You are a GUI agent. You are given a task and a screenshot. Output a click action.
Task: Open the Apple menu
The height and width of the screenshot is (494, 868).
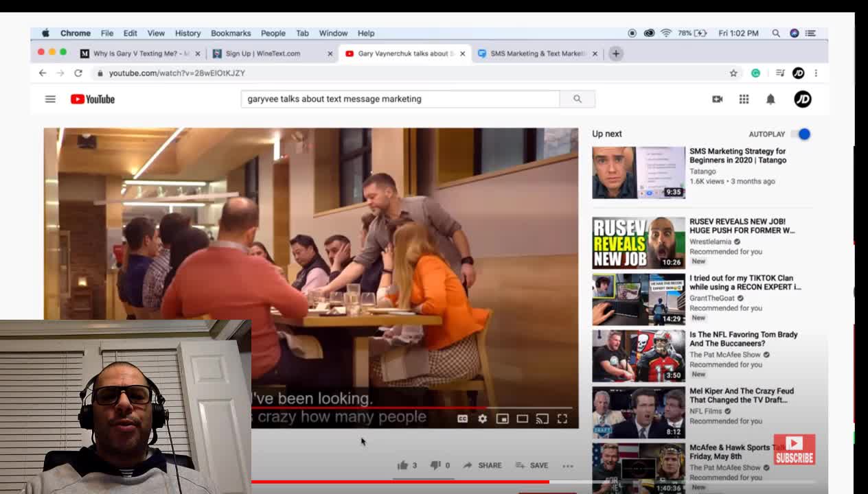[x=45, y=33]
